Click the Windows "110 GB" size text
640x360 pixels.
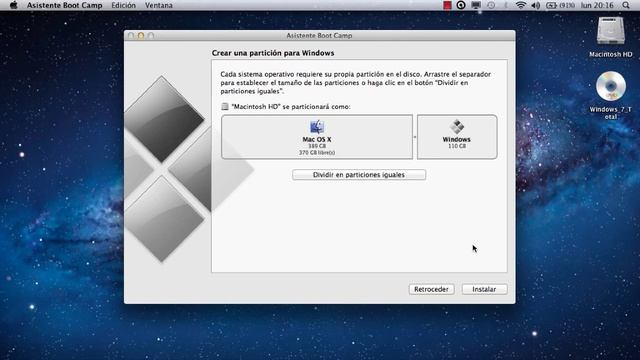click(x=457, y=146)
